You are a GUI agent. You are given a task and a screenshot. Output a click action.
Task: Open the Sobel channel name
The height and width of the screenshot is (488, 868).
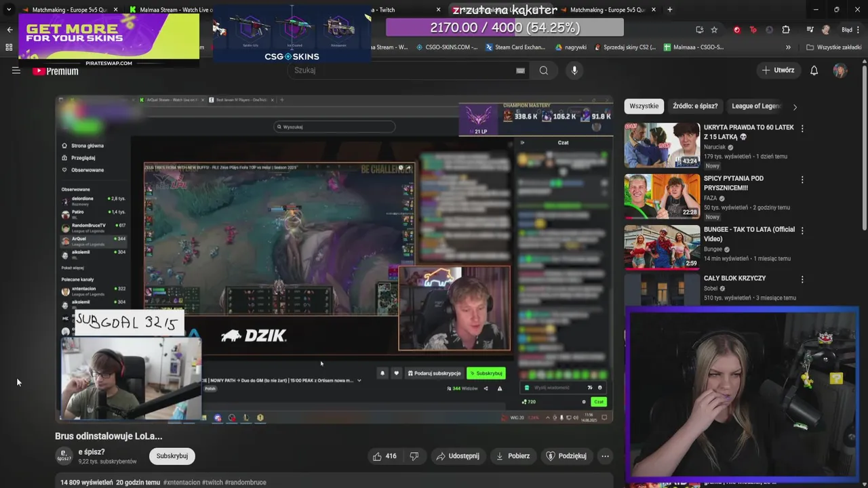point(711,289)
